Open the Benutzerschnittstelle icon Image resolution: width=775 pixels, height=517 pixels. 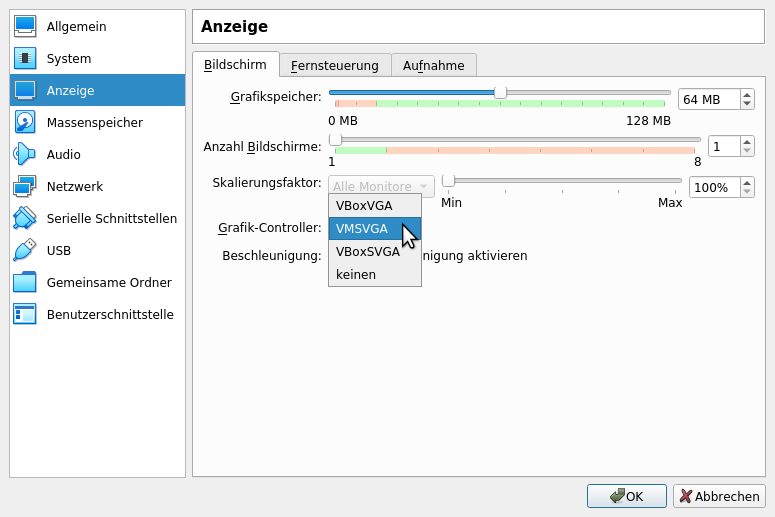[x=25, y=314]
